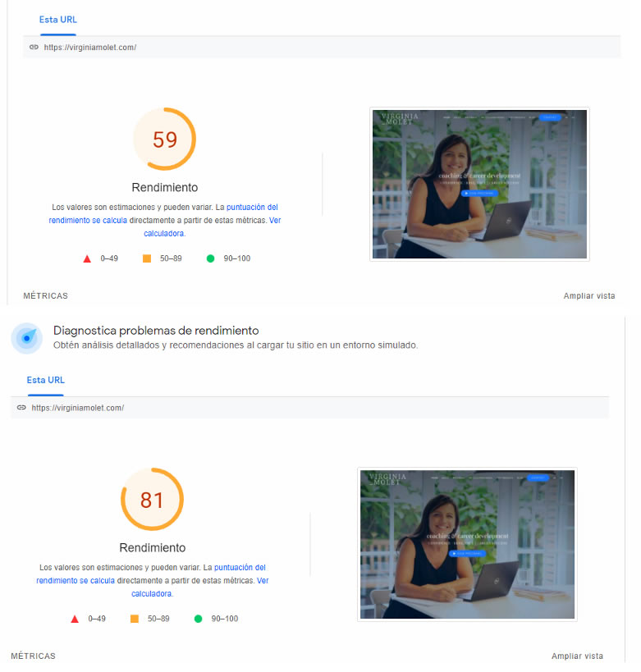Click the link icon beside the bottom URL

[x=21, y=408]
